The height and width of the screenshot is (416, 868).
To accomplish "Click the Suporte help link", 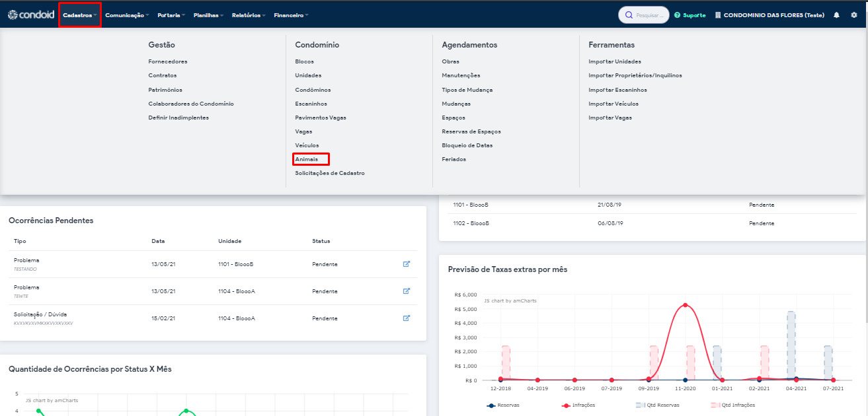I will pyautogui.click(x=690, y=15).
